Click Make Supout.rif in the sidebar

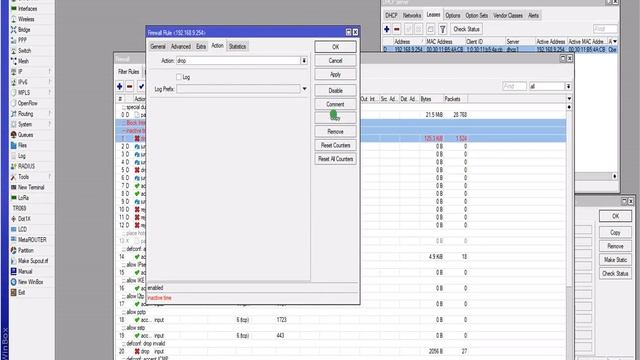33,261
